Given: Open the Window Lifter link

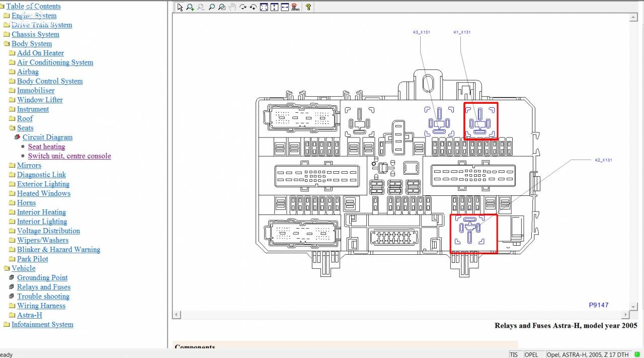Looking at the screenshot, I should coord(40,100).
